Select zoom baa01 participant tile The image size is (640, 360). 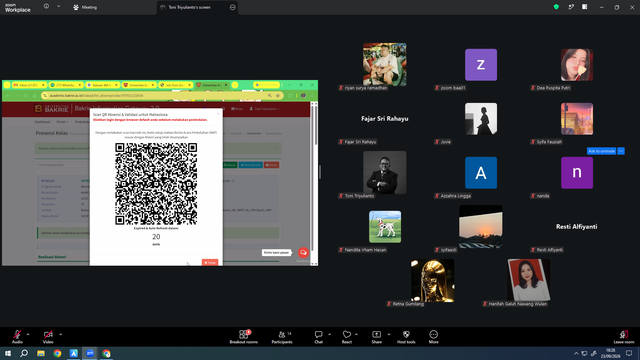click(481, 64)
